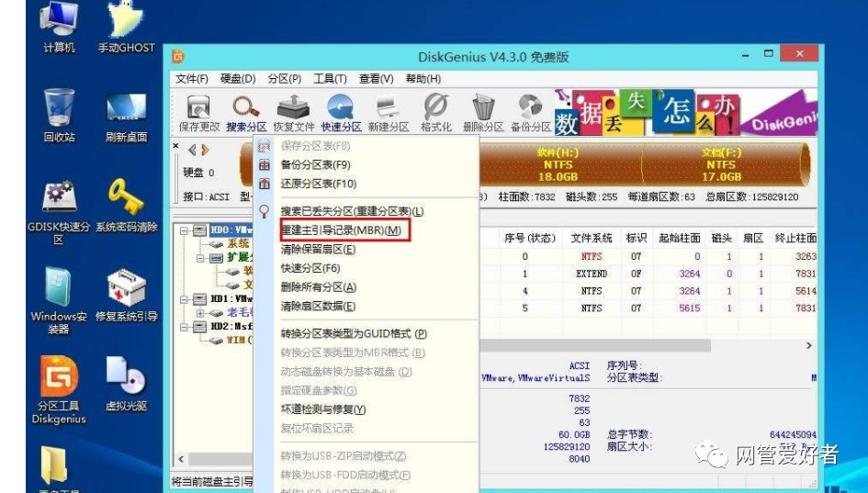This screenshot has height=493, width=868.
Task: Open the 分区(P) menu
Action: 285,79
